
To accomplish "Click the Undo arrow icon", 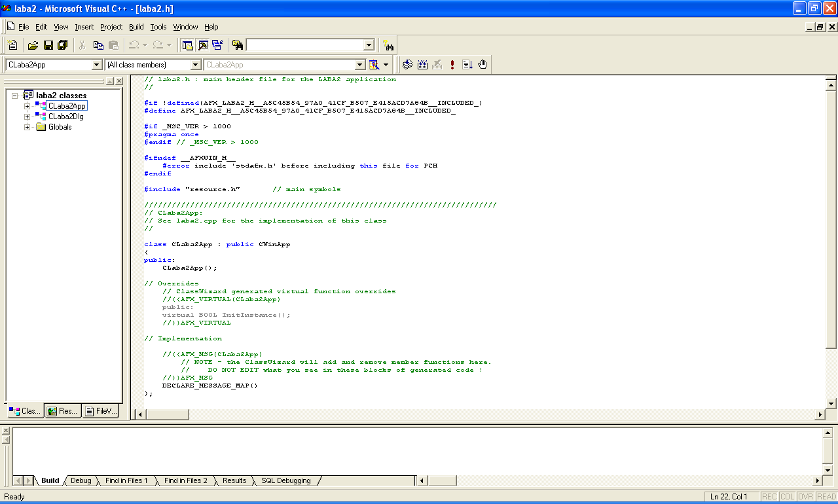I will point(134,45).
